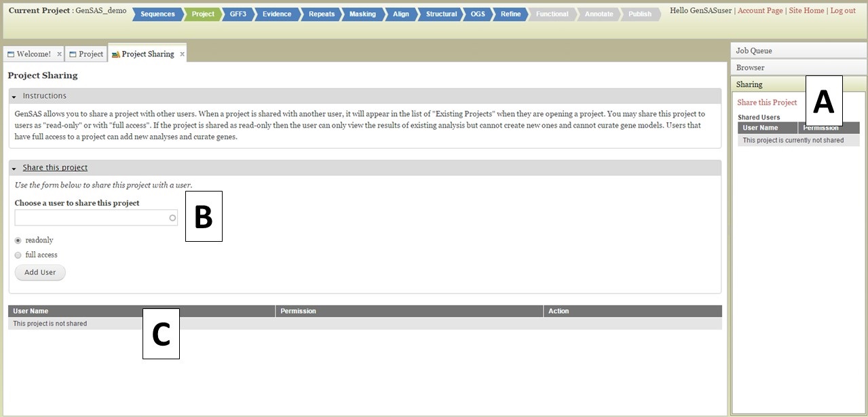Click the Log out link

point(843,11)
